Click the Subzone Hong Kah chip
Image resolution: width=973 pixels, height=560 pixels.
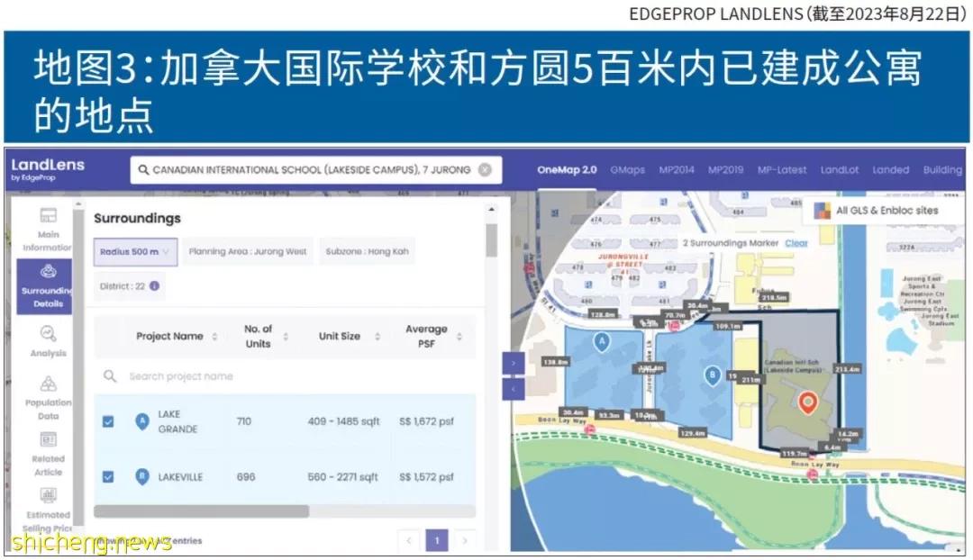367,252
